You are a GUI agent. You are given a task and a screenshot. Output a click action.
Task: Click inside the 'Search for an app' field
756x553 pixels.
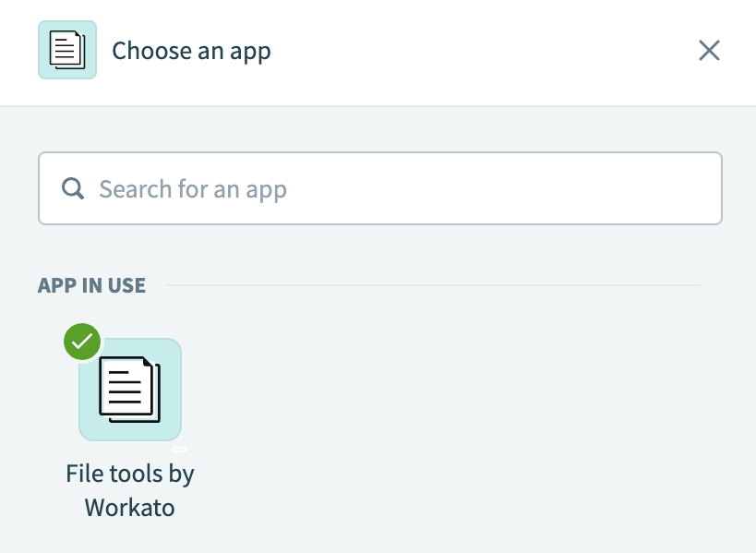pyautogui.click(x=379, y=188)
